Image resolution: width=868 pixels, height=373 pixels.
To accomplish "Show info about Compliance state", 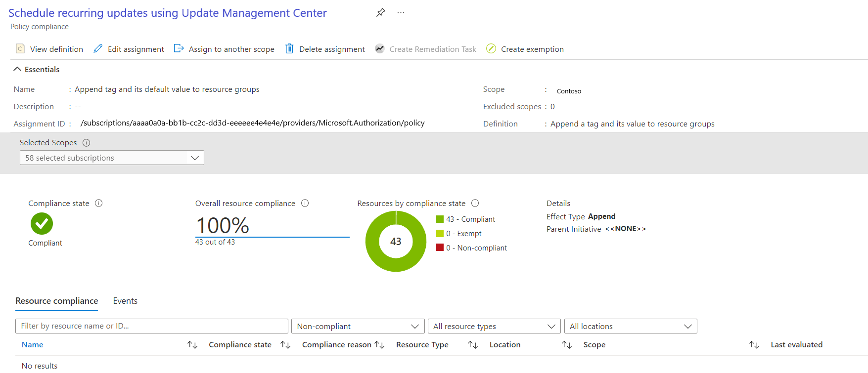I will [99, 203].
